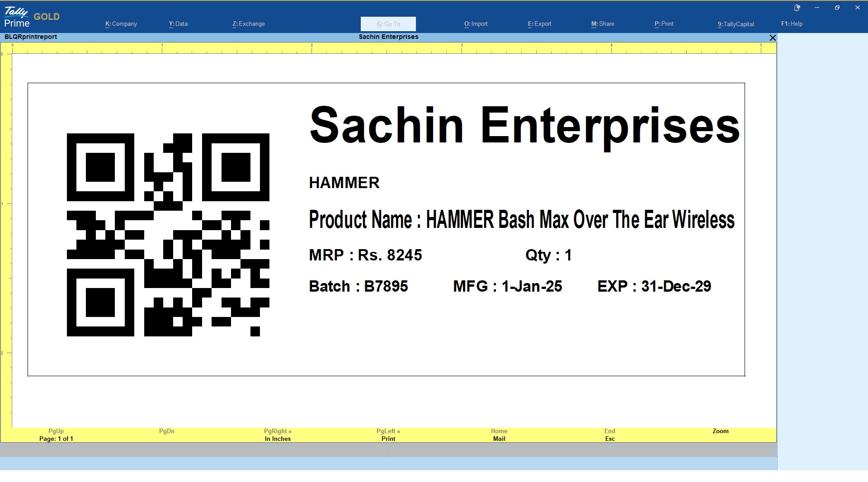
Task: Click the Go To search box
Action: click(388, 24)
